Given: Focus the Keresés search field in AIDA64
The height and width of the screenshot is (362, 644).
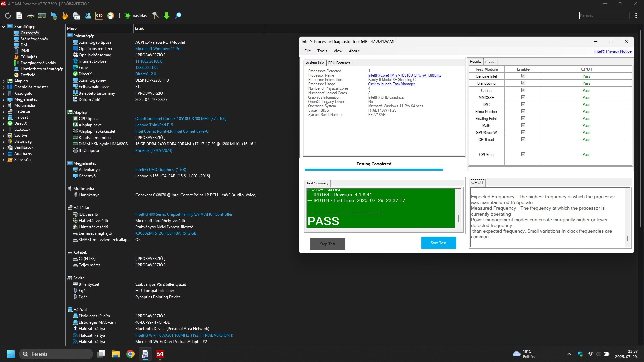Looking at the screenshot, I should [604, 15].
